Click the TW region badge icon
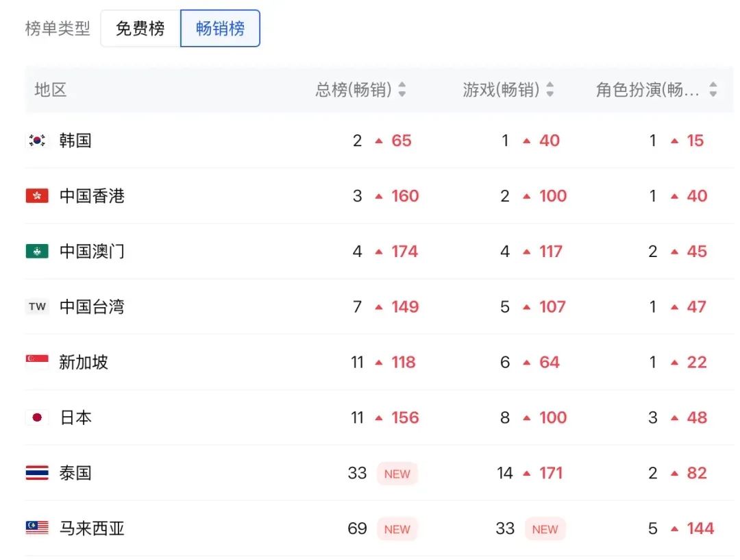 [37, 307]
